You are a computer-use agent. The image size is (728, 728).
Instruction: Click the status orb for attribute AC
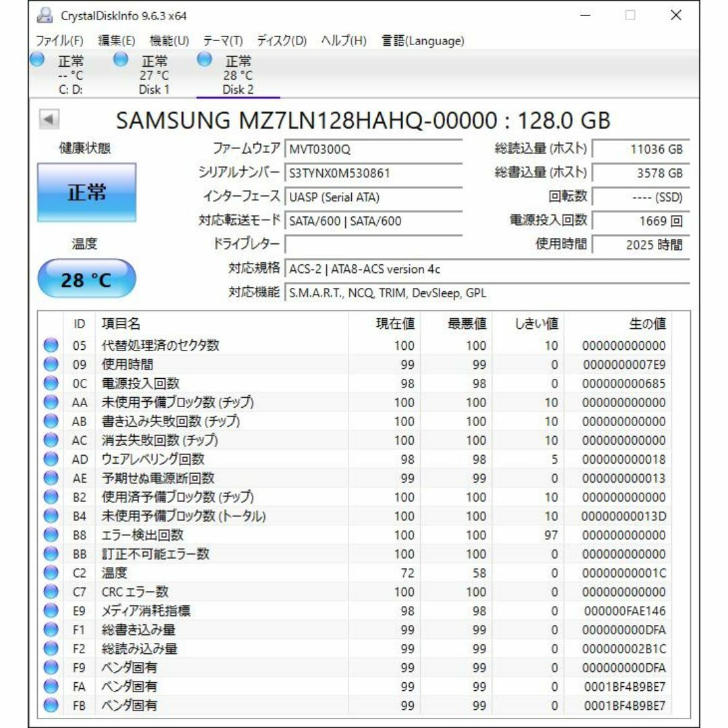point(51,439)
